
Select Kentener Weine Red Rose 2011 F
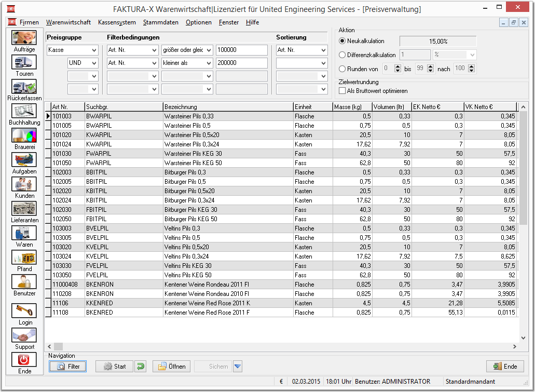tap(282, 313)
